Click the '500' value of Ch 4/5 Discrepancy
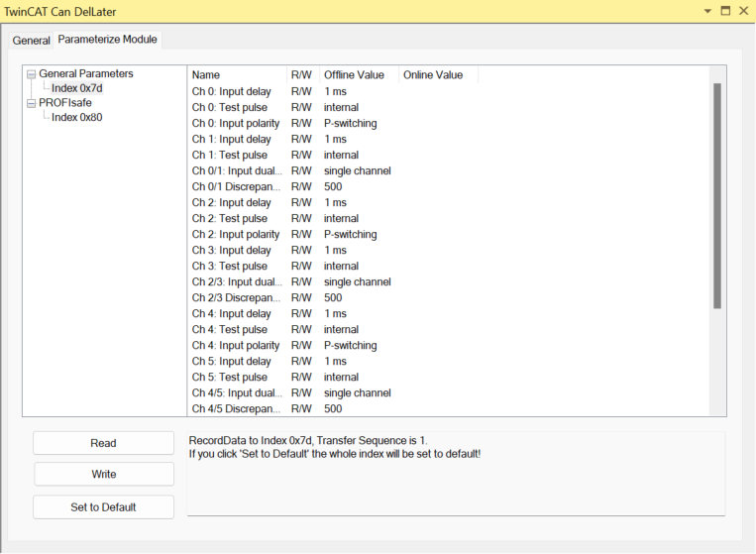Image resolution: width=756 pixels, height=554 pixels. [x=333, y=409]
